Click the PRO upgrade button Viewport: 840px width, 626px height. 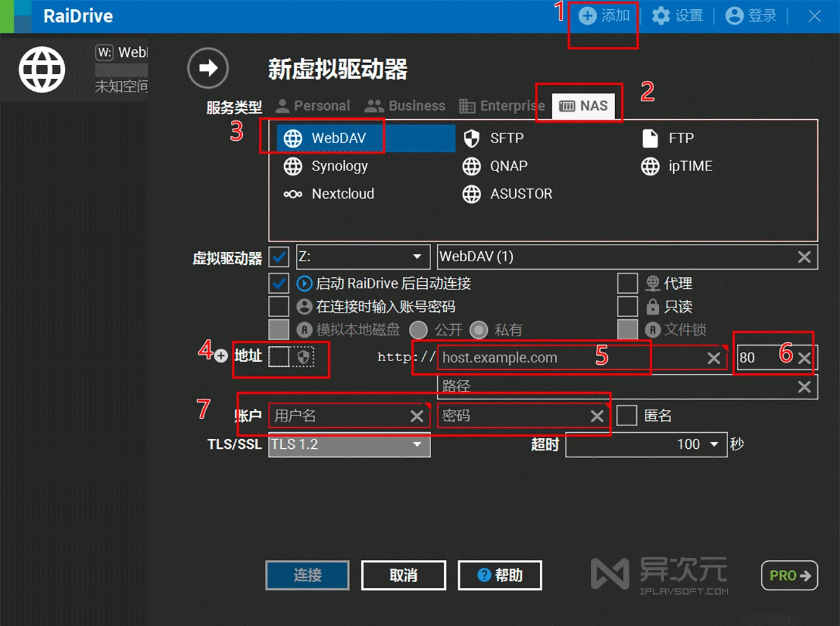(789, 575)
